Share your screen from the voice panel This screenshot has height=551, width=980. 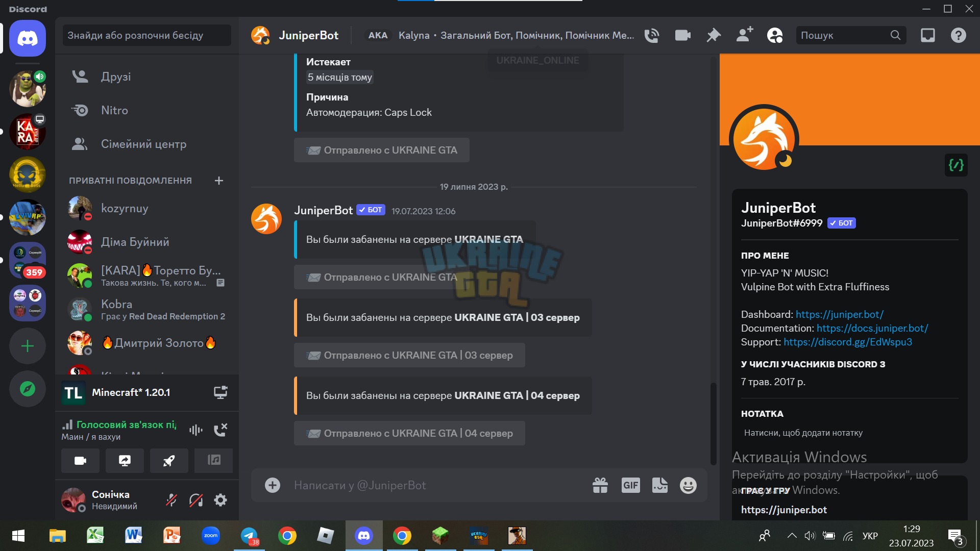125,461
